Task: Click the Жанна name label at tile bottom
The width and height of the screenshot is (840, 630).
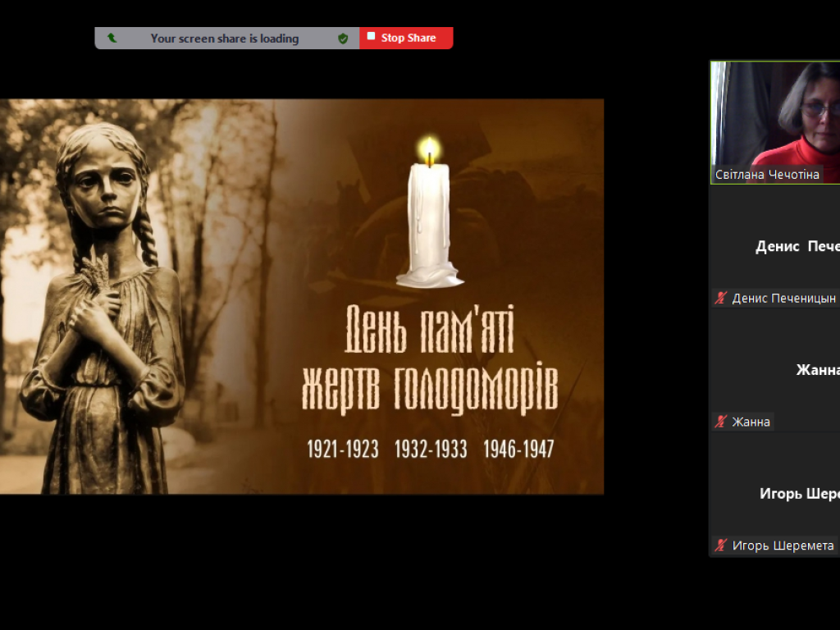Action: (751, 422)
